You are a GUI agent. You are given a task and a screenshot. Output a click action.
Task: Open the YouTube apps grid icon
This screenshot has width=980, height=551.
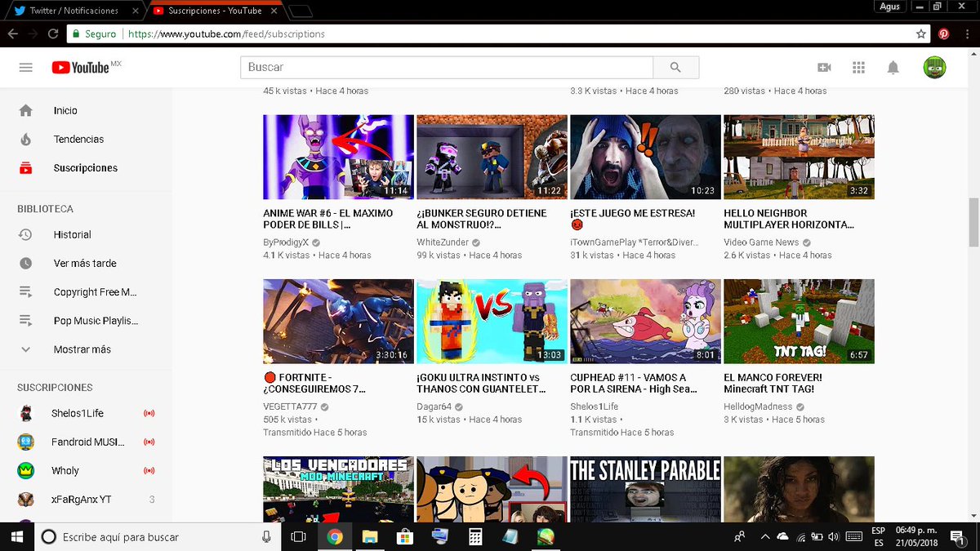point(858,68)
